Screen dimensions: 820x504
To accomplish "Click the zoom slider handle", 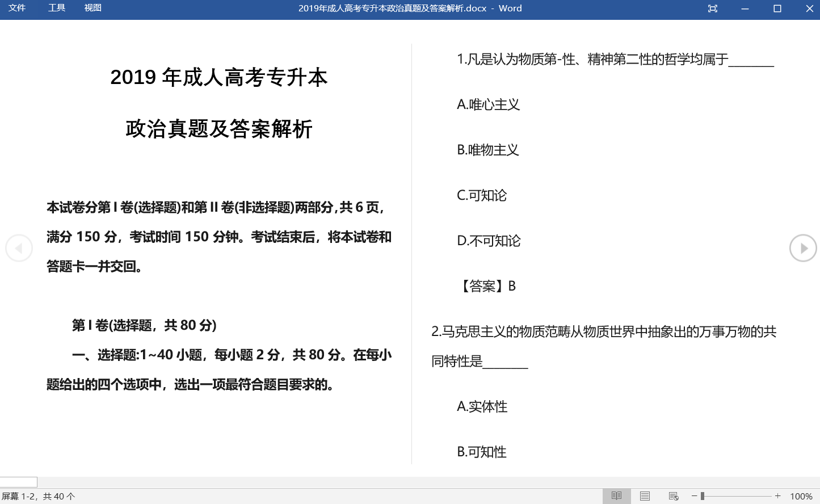I will click(x=703, y=496).
